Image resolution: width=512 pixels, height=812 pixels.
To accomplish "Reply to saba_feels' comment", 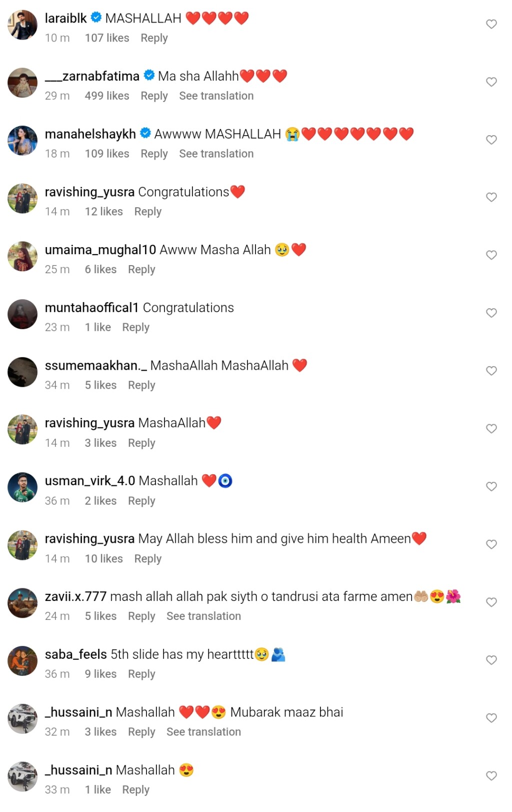I will point(141,674).
